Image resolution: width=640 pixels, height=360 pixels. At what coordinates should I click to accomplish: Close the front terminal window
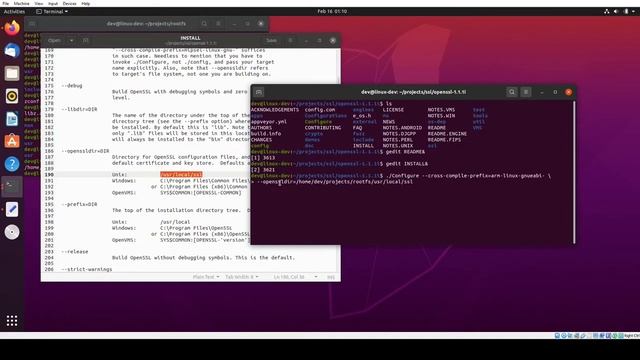pos(569,92)
